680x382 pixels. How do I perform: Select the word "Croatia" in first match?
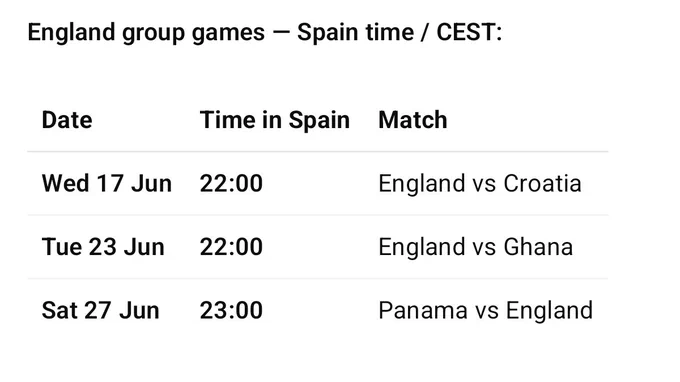543,183
